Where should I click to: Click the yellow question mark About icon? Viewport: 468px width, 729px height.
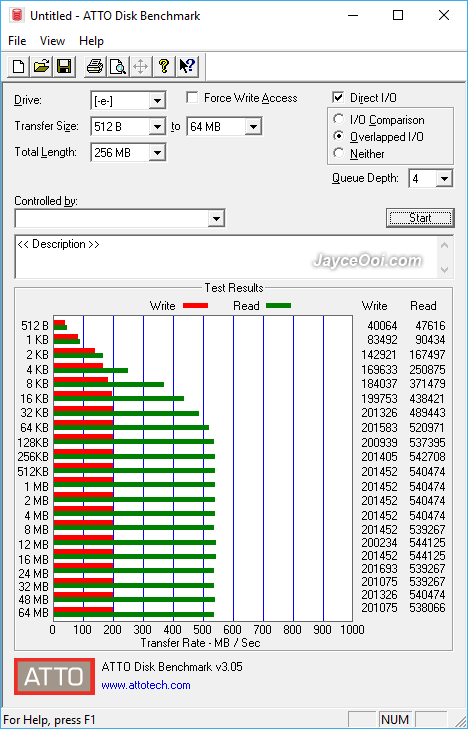point(163,66)
